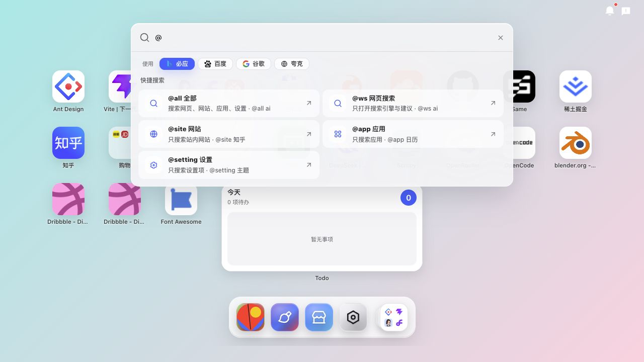
Task: Open the Ant Design shortcut icon
Action: [68, 86]
